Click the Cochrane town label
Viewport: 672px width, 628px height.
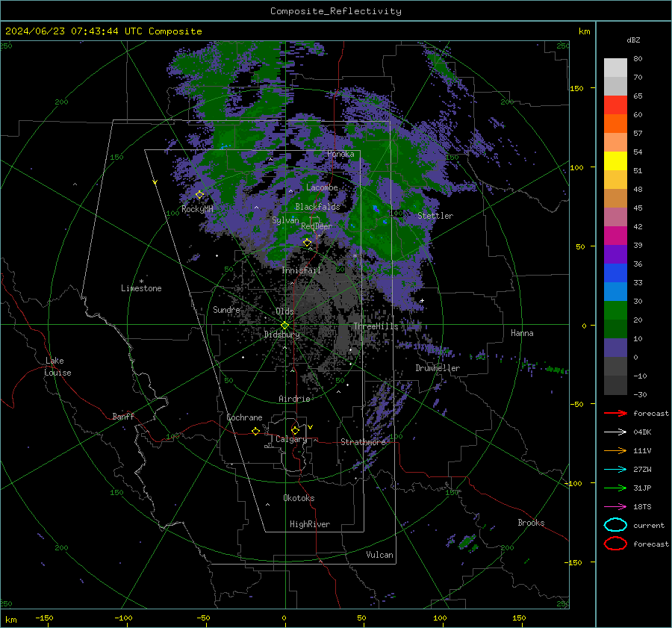pyautogui.click(x=244, y=417)
